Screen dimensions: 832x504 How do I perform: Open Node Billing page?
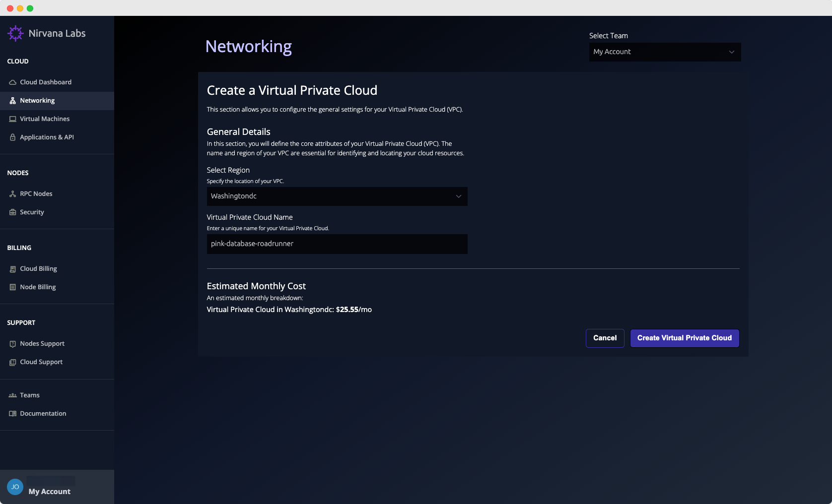(x=57, y=287)
